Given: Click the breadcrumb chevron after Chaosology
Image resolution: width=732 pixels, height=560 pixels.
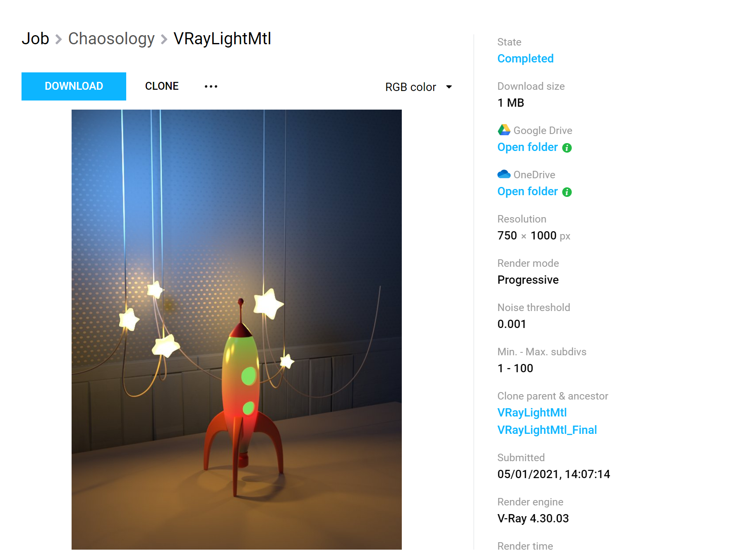Looking at the screenshot, I should pyautogui.click(x=164, y=39).
